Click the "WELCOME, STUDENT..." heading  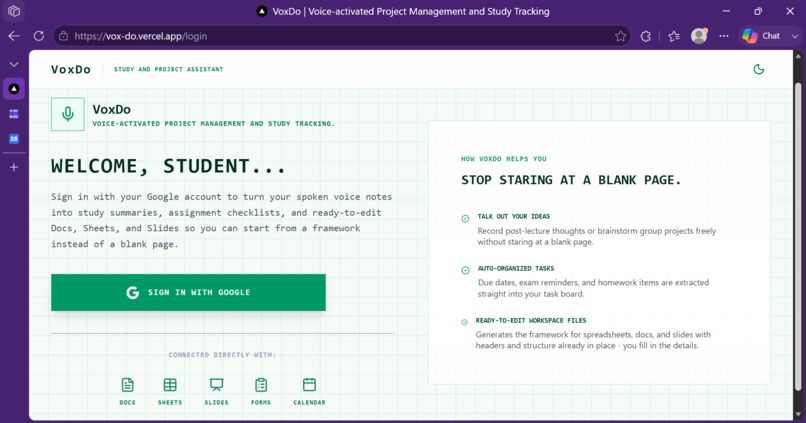tap(168, 166)
